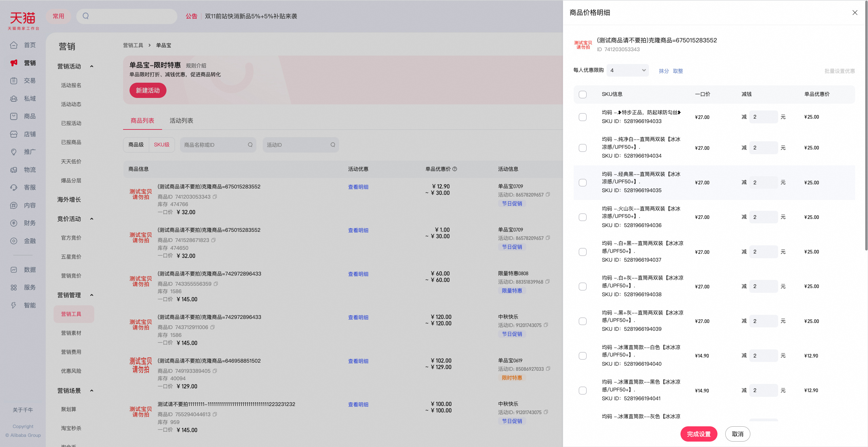Copy 活动ID 88351839968 via copy icon
This screenshot has width=868, height=447.
click(547, 282)
